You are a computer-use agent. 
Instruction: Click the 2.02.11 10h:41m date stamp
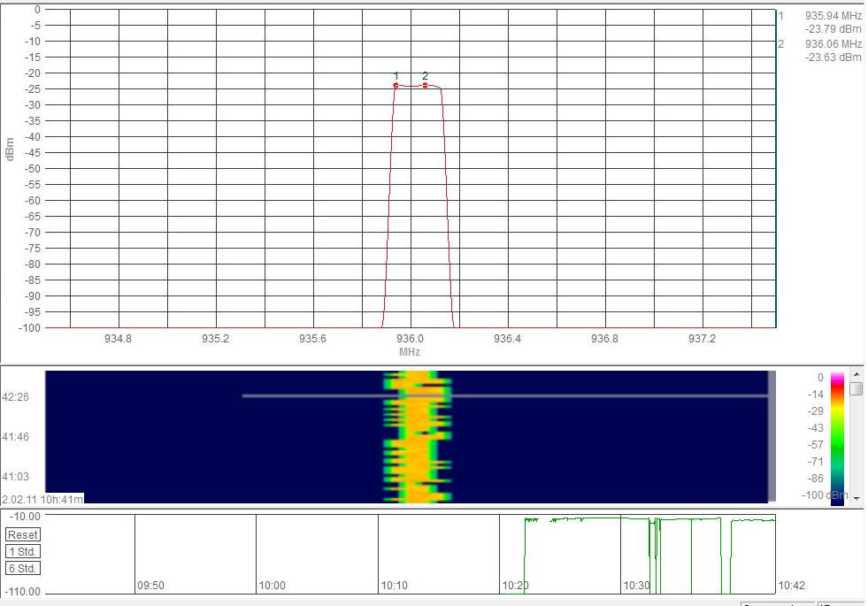point(42,499)
